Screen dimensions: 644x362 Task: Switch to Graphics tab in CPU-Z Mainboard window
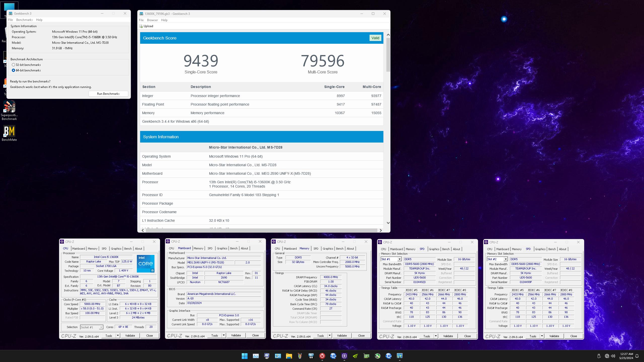(x=222, y=248)
